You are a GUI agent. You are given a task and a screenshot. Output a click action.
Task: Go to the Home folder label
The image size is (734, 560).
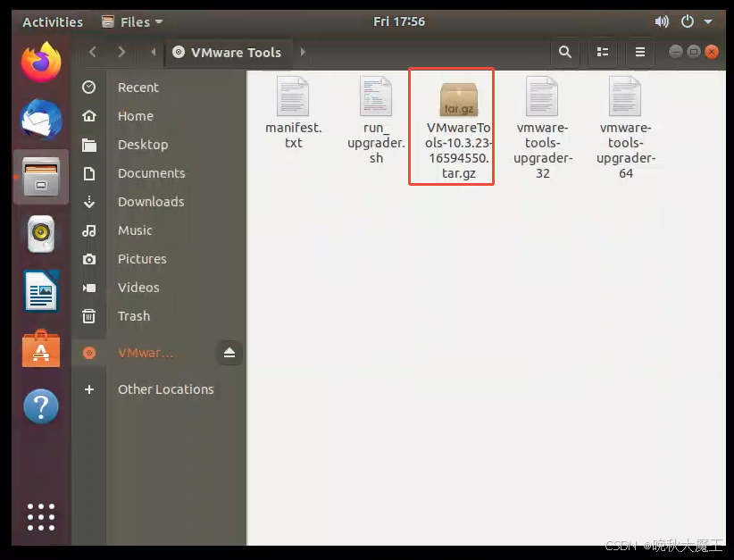click(x=136, y=116)
